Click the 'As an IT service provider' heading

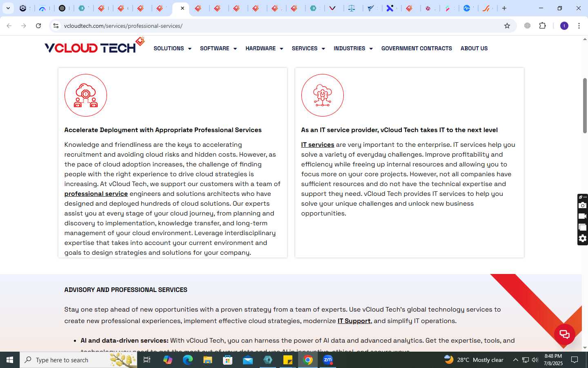coord(399,130)
